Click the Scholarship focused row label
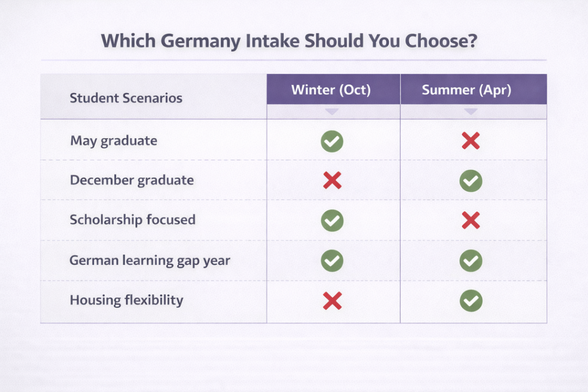Screen dimensions: 588x392 pyautogui.click(x=133, y=220)
